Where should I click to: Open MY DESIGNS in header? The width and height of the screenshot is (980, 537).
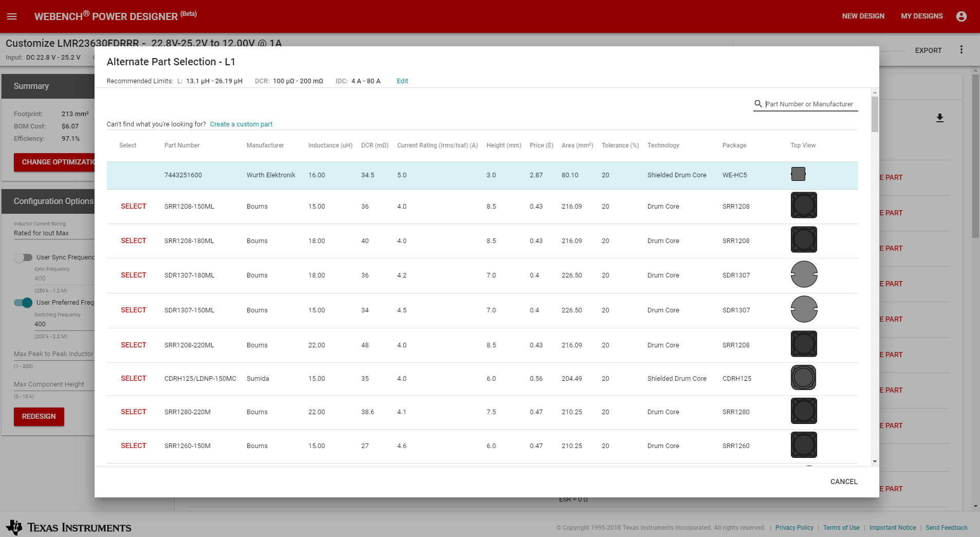click(922, 16)
